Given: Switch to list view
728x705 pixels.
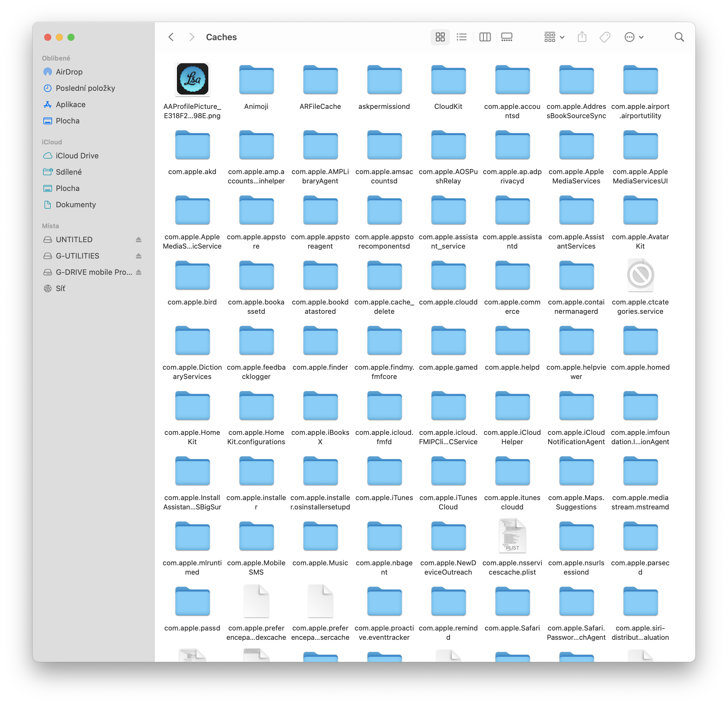Looking at the screenshot, I should pos(462,37).
